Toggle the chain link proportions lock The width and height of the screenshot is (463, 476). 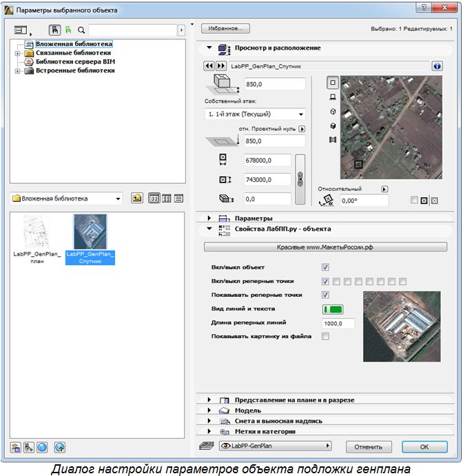click(x=300, y=179)
